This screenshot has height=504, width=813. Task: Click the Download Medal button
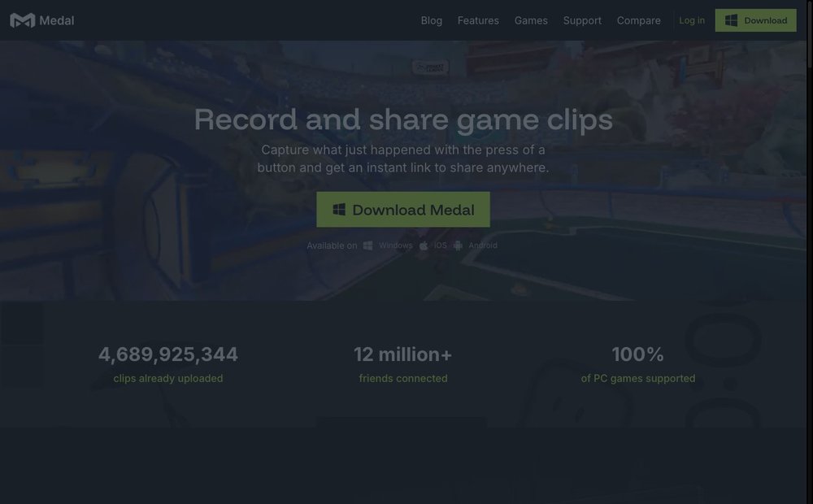(403, 210)
